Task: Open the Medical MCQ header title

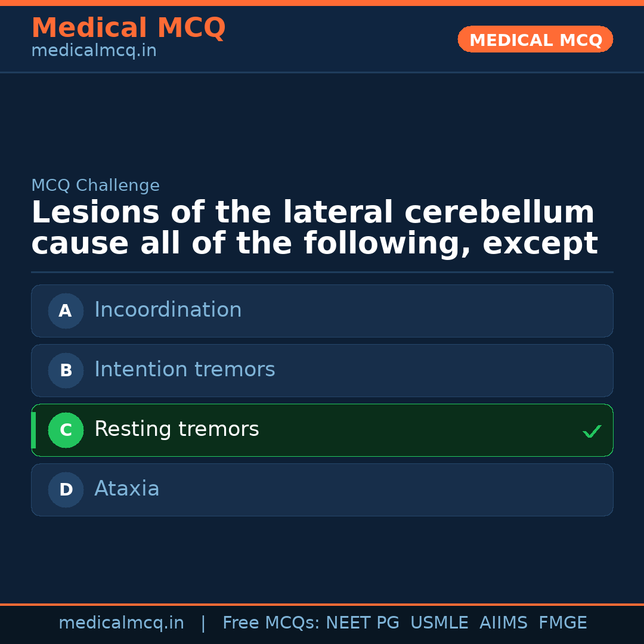Action: tap(128, 28)
